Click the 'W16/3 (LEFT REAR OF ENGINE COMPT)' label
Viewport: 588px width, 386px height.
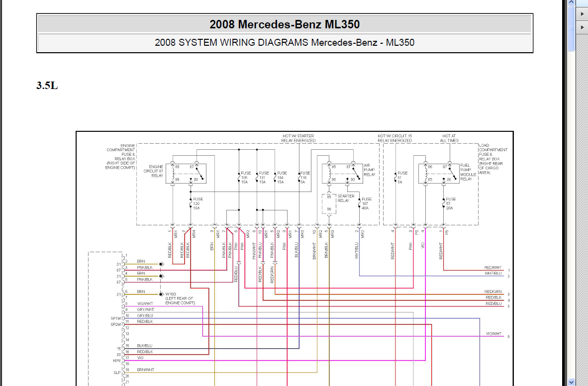pyautogui.click(x=180, y=298)
